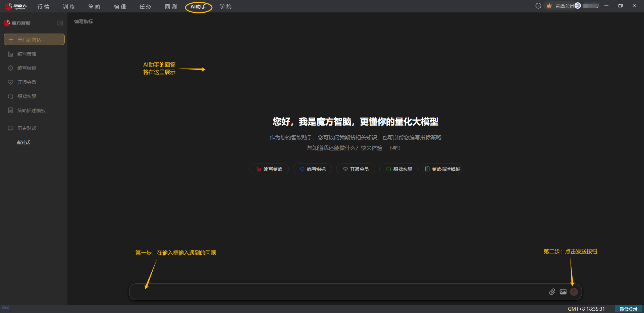Click the 编写指标 breadcrumb title
This screenshot has width=644, height=313.
84,21
